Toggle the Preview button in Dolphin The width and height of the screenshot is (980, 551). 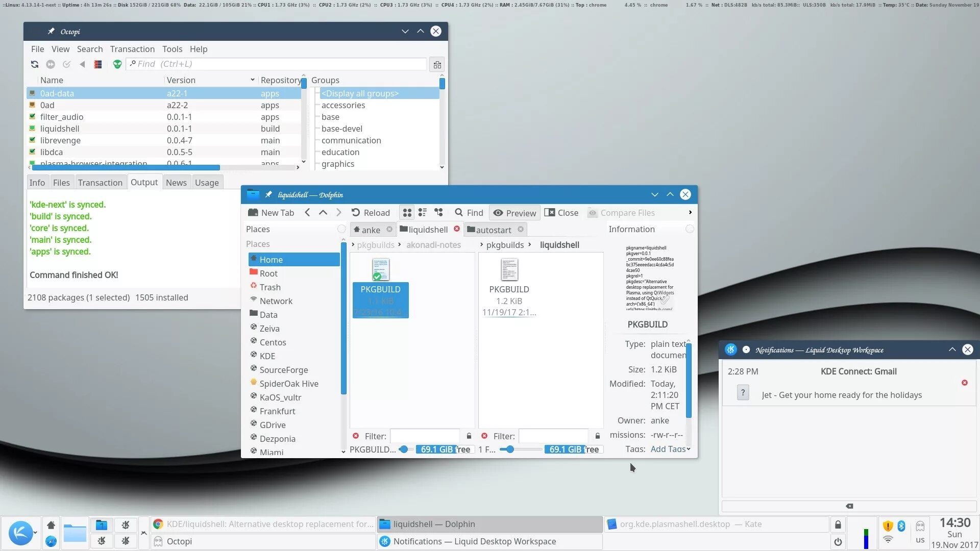point(514,213)
